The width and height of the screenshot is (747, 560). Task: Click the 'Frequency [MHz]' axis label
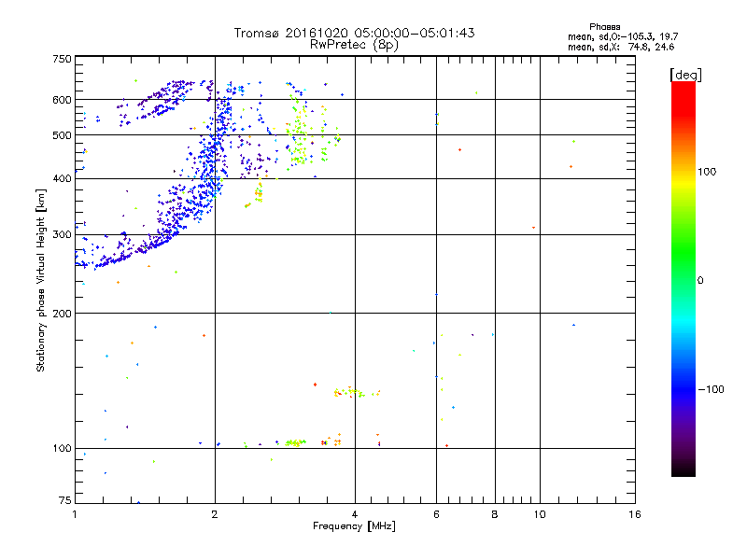pos(354,526)
